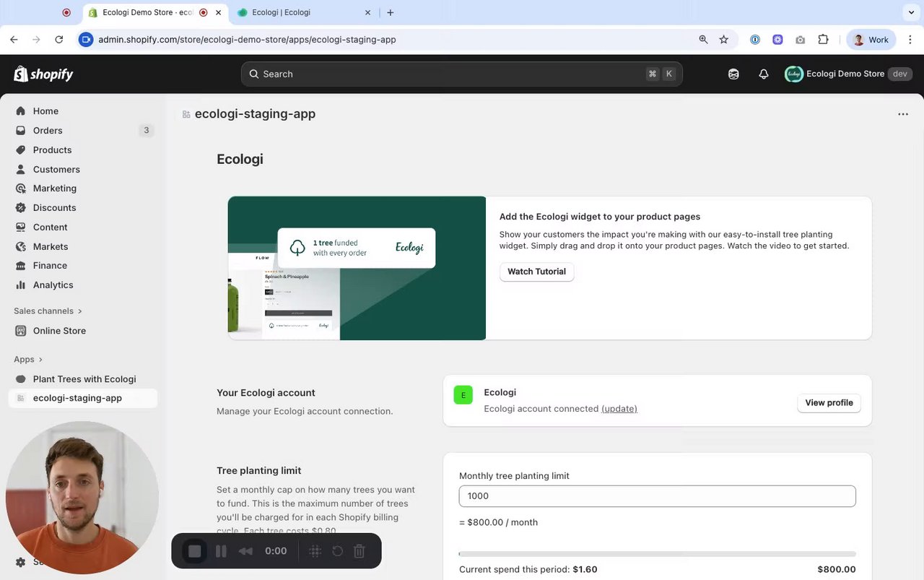The width and height of the screenshot is (924, 580).
Task: Click the site information icon in address bar
Action: 86,40
